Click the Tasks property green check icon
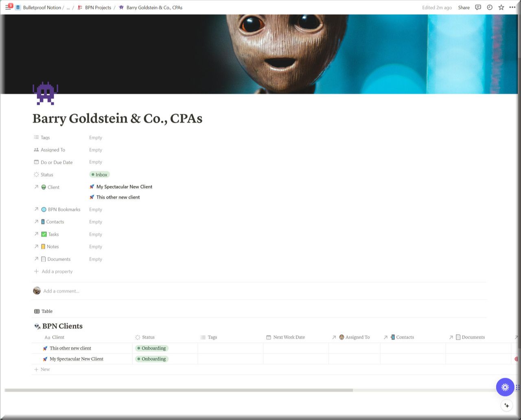 pos(44,234)
